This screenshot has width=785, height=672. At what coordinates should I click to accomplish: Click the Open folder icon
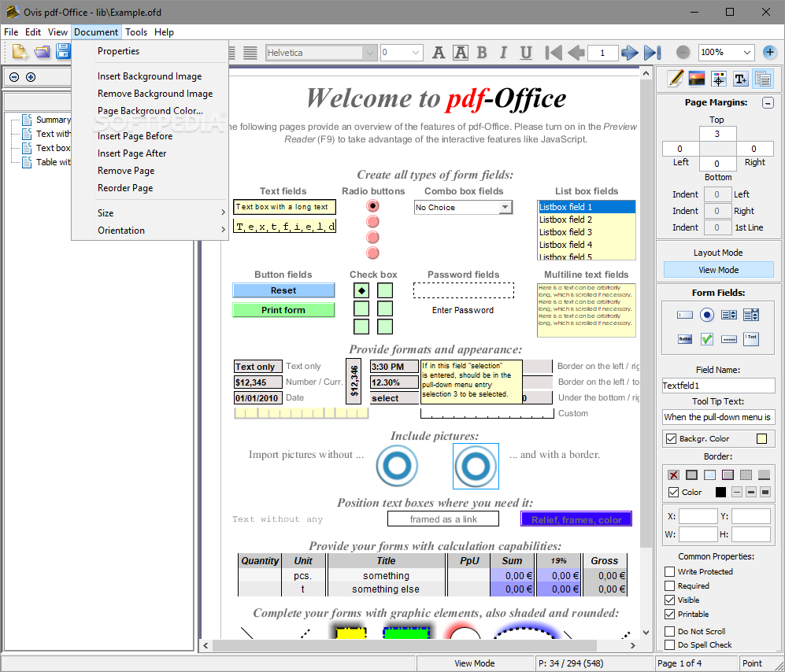click(42, 52)
